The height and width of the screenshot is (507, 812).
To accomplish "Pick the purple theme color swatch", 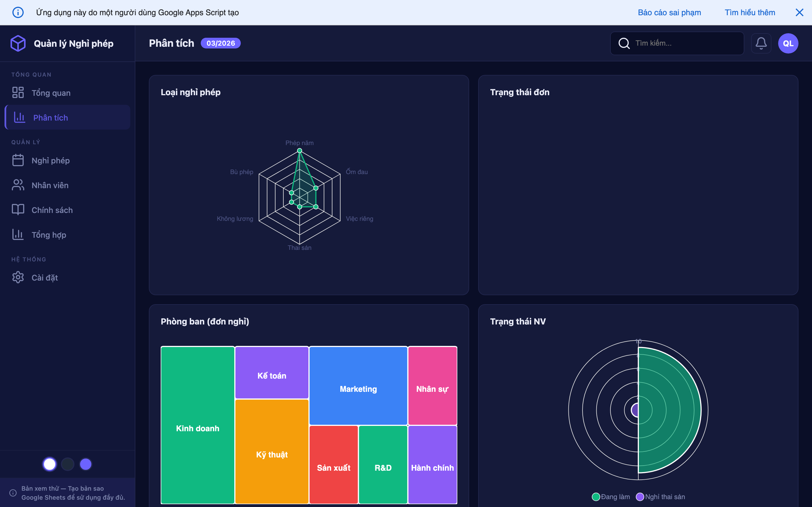I will click(85, 464).
